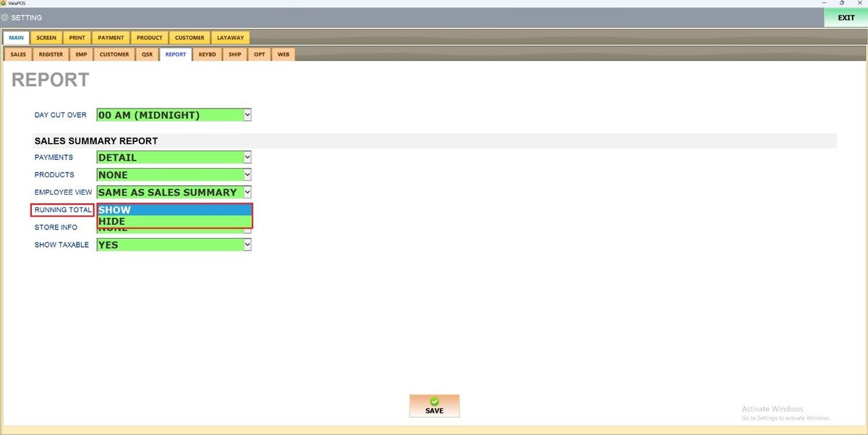Click the EXIT button
Viewport: 868px width, 435px height.
(x=846, y=17)
